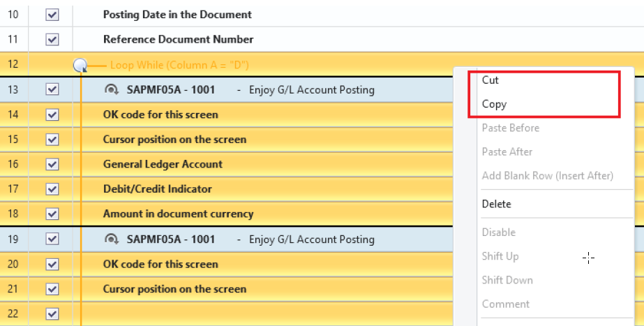Click screen icon on row 19 SAPMF05A
This screenshot has width=644, height=326.
(x=112, y=239)
